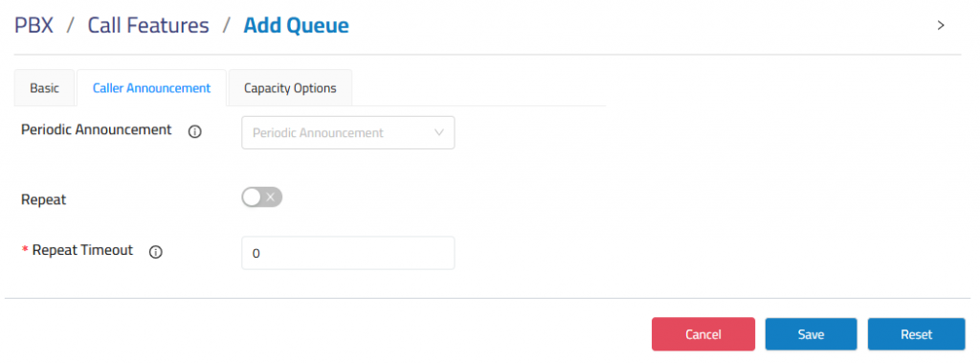Click the Periodic Announcement field label
Image resolution: width=980 pixels, height=364 pixels.
point(97,129)
